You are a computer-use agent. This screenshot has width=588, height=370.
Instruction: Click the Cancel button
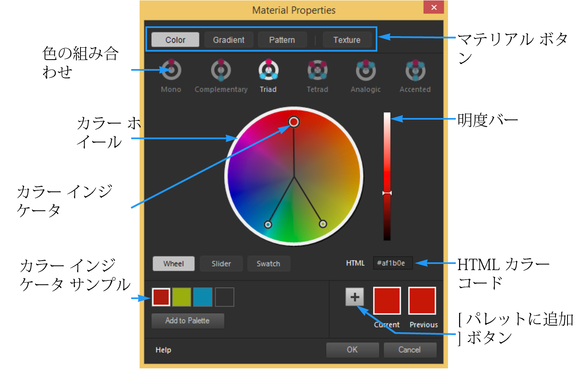[410, 350]
